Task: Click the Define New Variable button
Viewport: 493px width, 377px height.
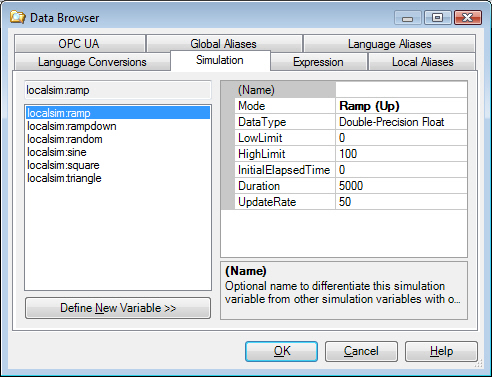Action: tap(118, 308)
